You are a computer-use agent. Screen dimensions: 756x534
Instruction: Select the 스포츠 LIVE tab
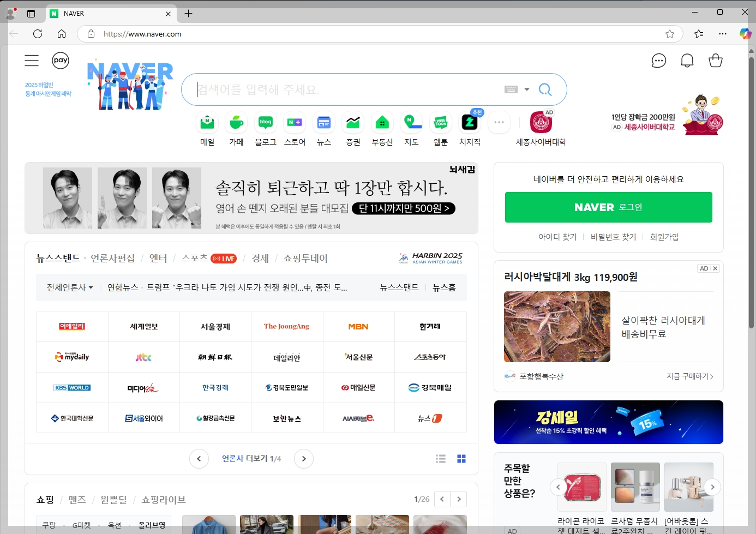pyautogui.click(x=209, y=258)
